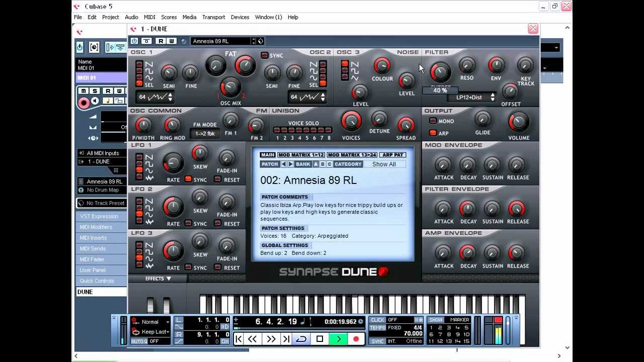This screenshot has height=362, width=644.
Task: Switch to MOD MATRIX 1>12 tab
Action: pos(301,155)
